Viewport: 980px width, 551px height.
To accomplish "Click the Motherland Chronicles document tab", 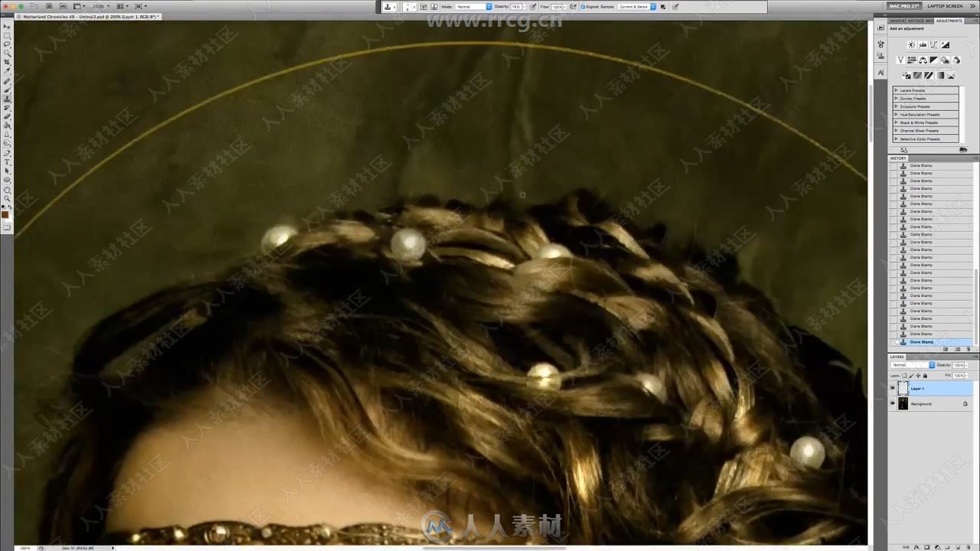I will click(x=90, y=16).
